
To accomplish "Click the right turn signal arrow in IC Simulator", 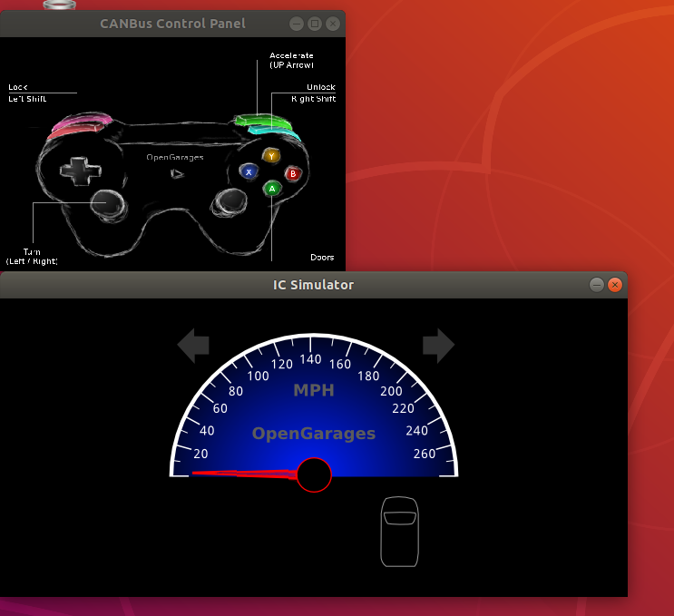I will pyautogui.click(x=438, y=345).
